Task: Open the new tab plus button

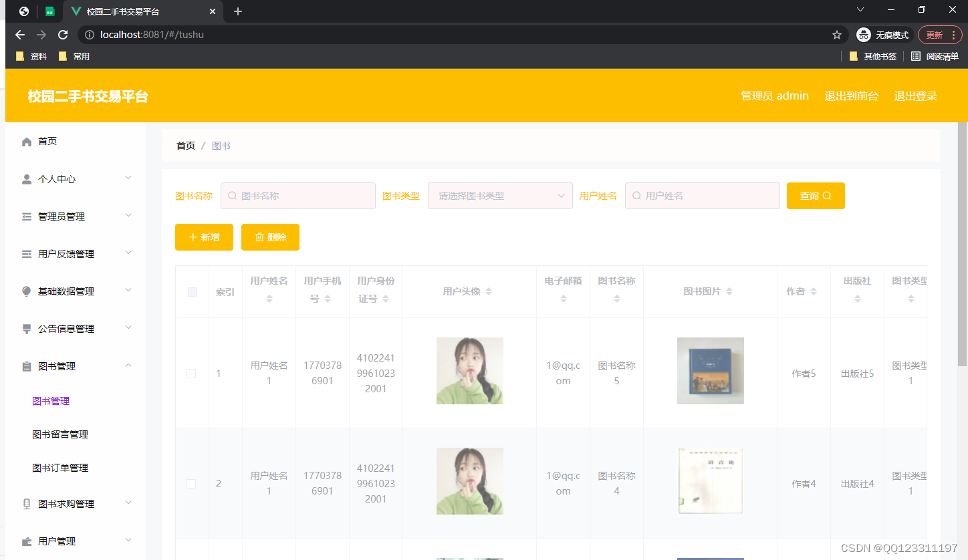Action: coord(238,11)
